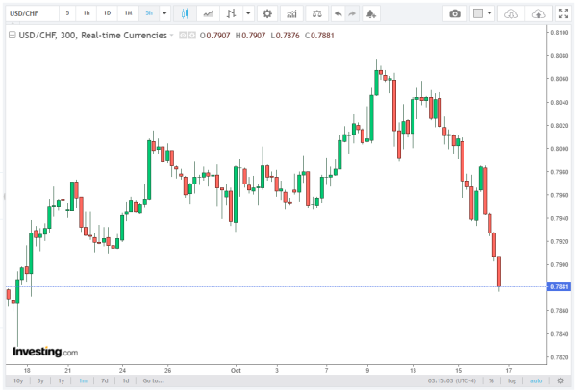Select the 1y date range
Image resolution: width=577 pixels, height=392 pixels.
(61, 380)
